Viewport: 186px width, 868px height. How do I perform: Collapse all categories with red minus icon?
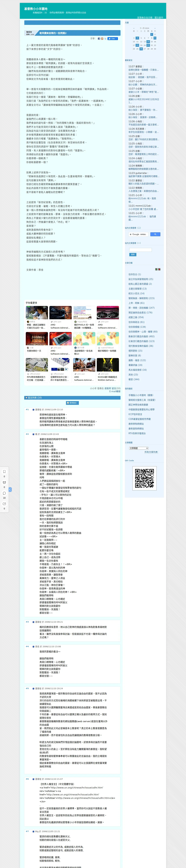pyautogui.click(x=159, y=269)
